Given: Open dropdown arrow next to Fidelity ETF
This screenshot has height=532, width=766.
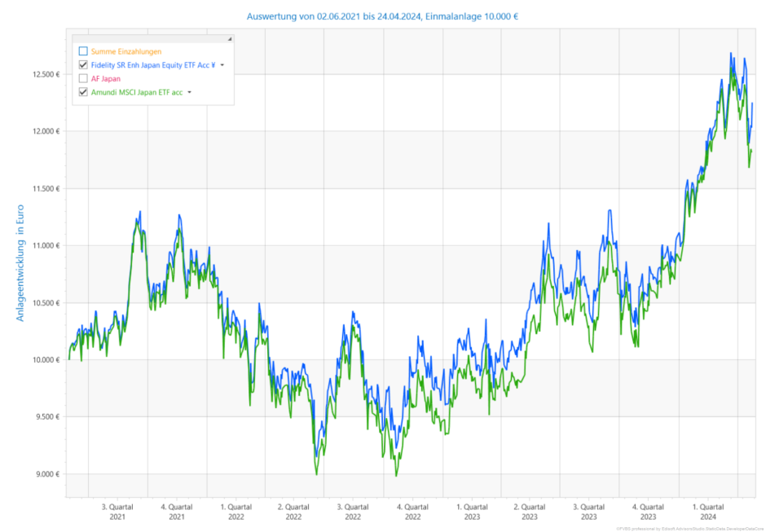Looking at the screenshot, I should point(222,65).
